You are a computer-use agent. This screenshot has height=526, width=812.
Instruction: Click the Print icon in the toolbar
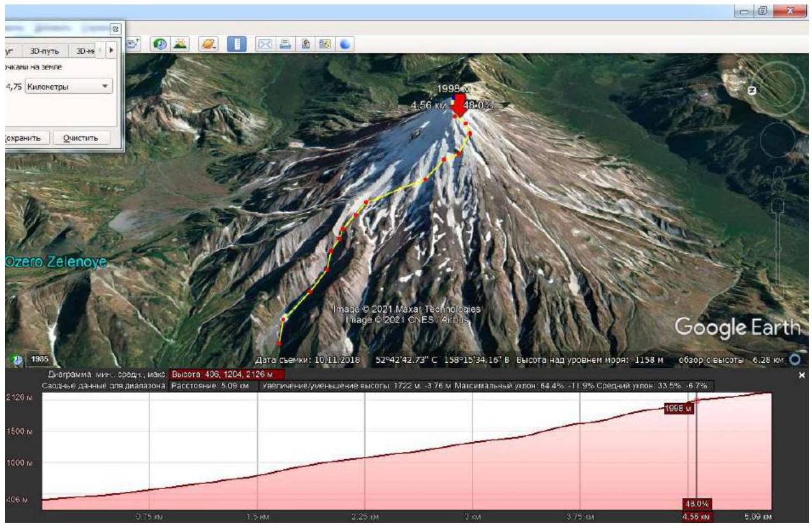coord(285,44)
